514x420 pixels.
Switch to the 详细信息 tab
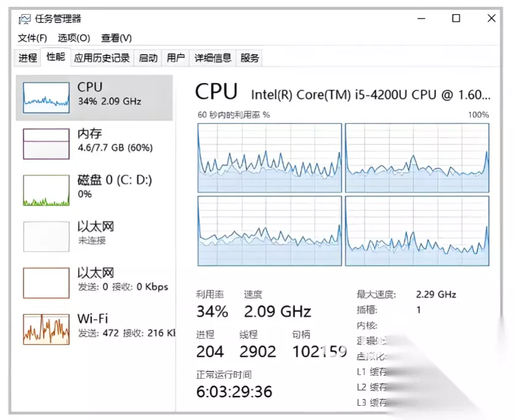213,58
